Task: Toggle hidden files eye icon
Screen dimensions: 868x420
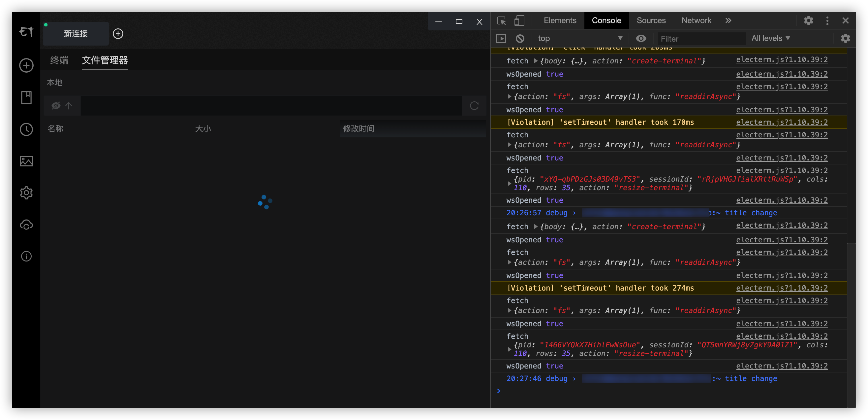Action: [x=56, y=106]
